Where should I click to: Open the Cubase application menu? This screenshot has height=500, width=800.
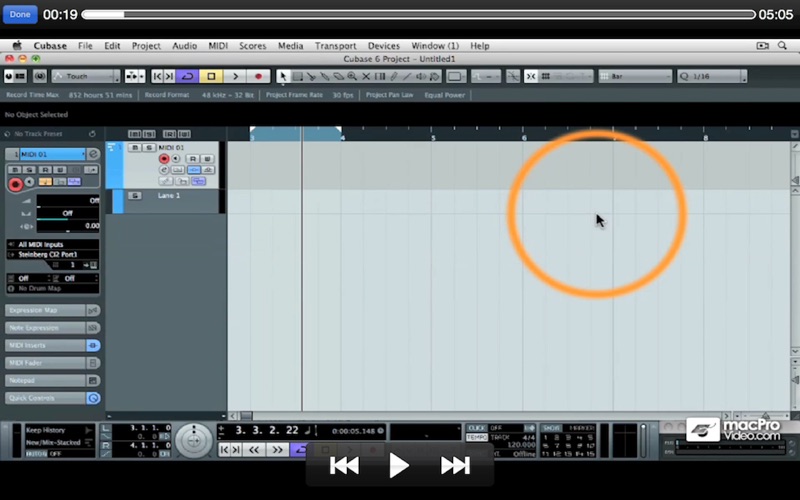(x=50, y=45)
